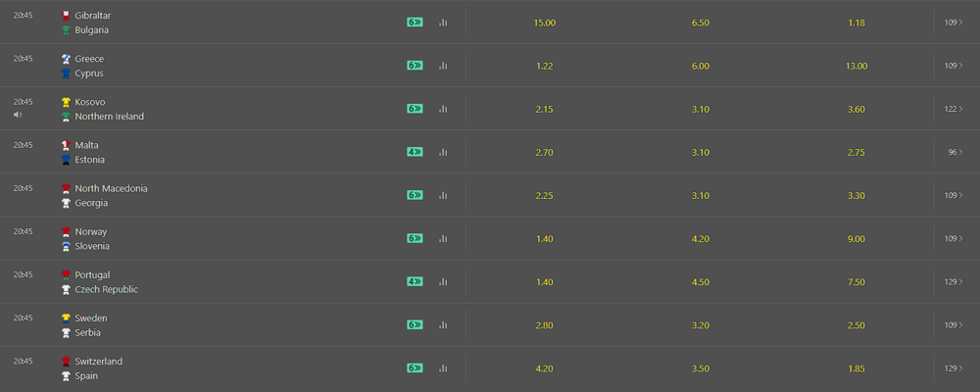
Task: Open stats chart for Sweden vs Serbia
Action: 443,324
